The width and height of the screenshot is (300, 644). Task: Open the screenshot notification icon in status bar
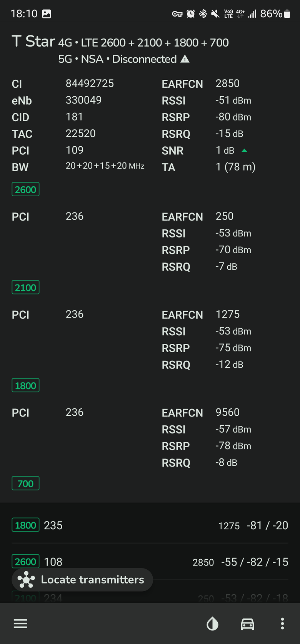pyautogui.click(x=47, y=14)
